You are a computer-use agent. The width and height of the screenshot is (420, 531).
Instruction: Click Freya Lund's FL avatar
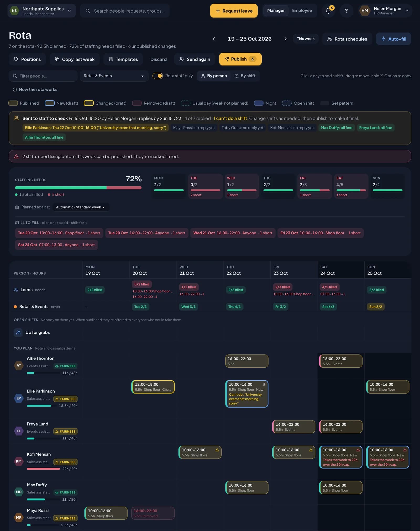pyautogui.click(x=19, y=431)
